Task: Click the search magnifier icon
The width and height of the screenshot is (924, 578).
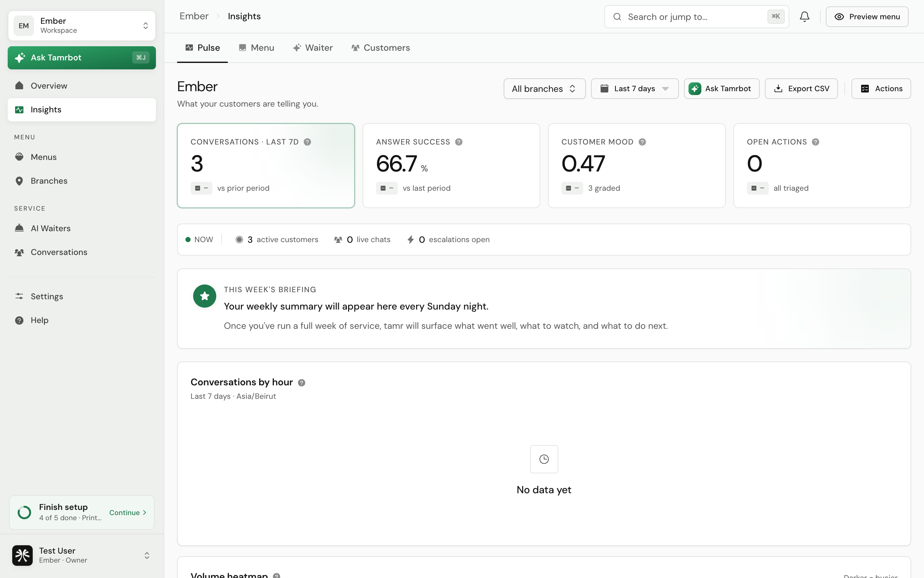Action: (x=617, y=17)
